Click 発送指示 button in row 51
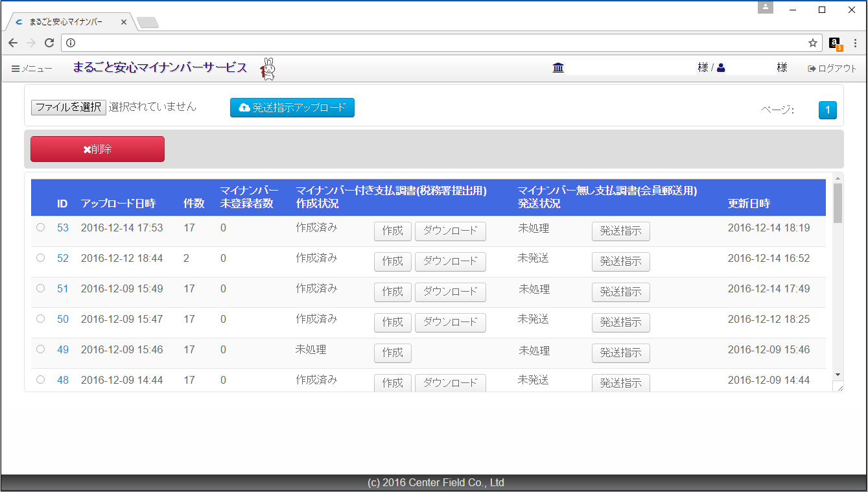This screenshot has width=868, height=492. 621,292
